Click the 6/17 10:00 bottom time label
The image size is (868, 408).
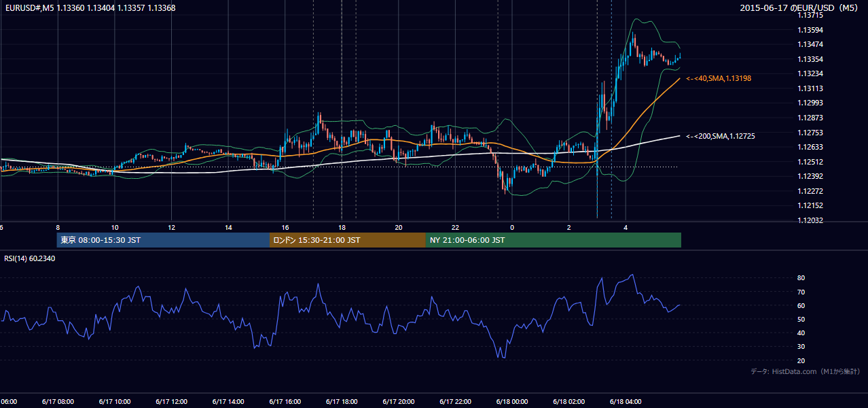(x=114, y=402)
